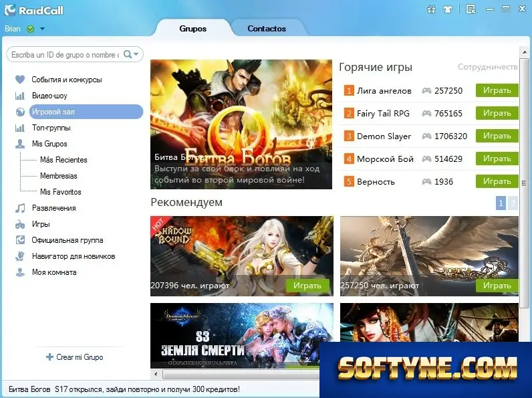Click the gift box icon in title bar
This screenshot has width=532, height=398.
coord(431,9)
